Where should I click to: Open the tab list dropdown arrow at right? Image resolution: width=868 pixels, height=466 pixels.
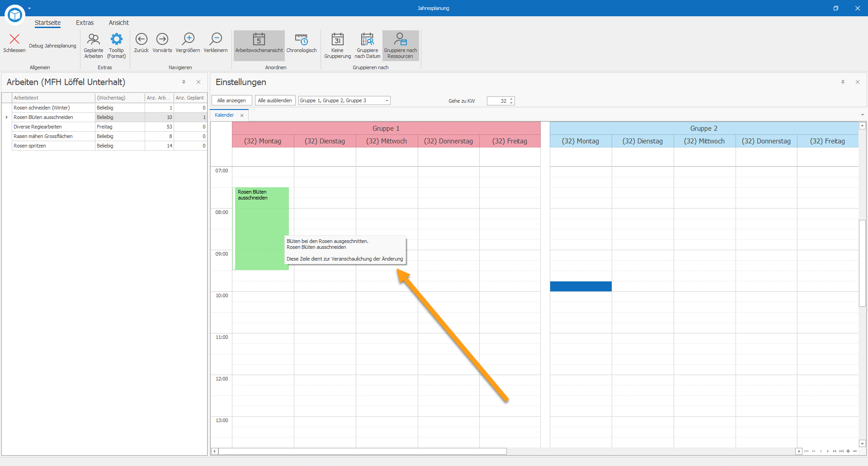tap(863, 115)
